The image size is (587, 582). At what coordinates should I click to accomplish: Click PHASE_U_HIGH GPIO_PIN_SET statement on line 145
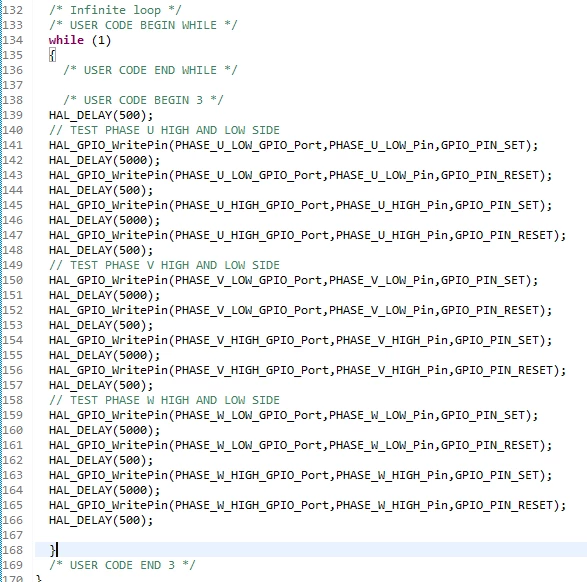[x=300, y=205]
